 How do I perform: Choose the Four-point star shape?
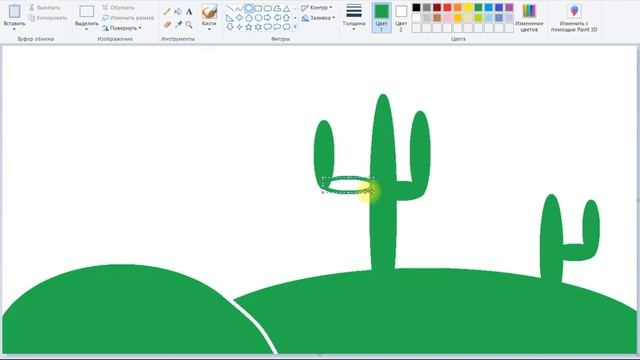tap(239, 27)
